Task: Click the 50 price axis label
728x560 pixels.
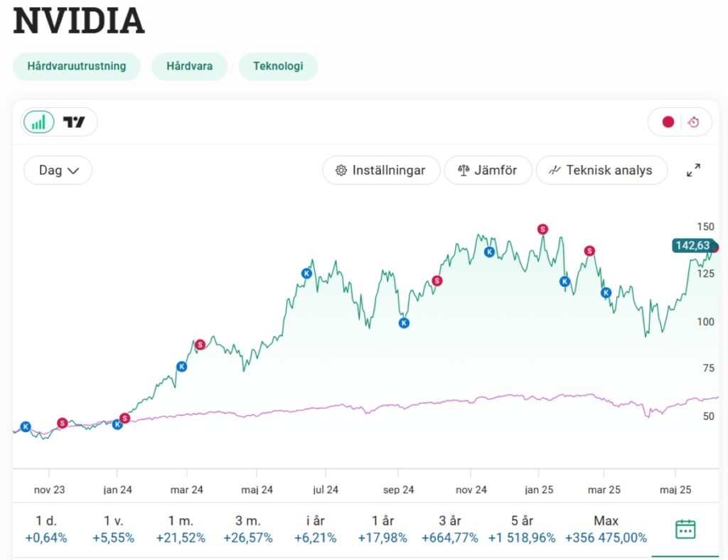Action: 709,416
